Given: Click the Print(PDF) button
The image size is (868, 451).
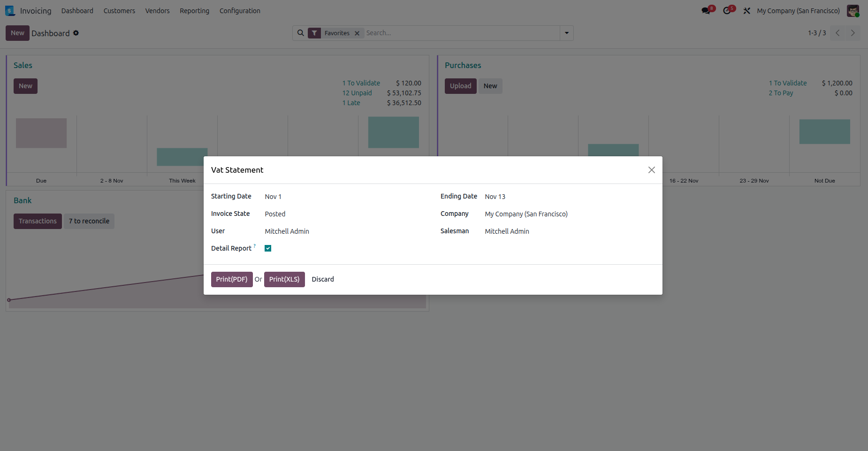Looking at the screenshot, I should click(232, 279).
